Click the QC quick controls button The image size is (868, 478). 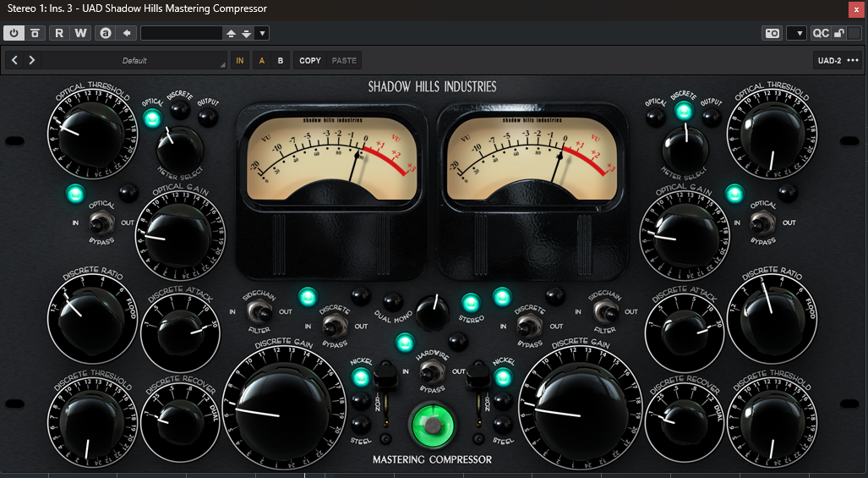coord(820,33)
